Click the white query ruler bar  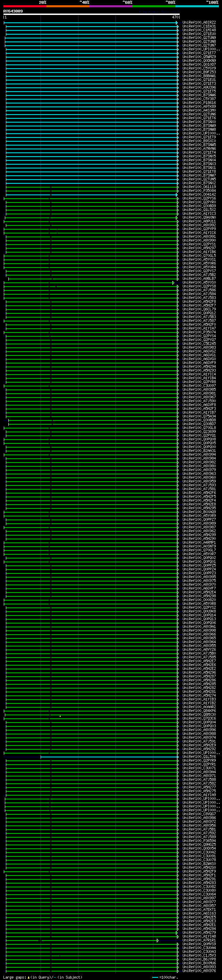[x=91, y=15]
